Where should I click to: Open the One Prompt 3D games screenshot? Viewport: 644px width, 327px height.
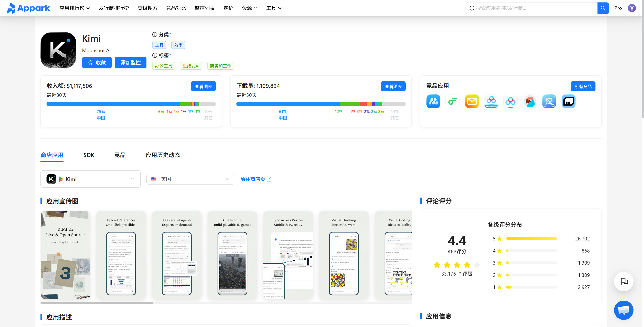click(232, 255)
